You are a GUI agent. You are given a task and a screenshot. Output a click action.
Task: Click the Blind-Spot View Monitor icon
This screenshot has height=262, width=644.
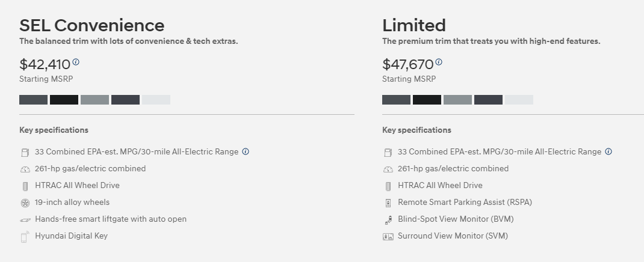pos(388,220)
